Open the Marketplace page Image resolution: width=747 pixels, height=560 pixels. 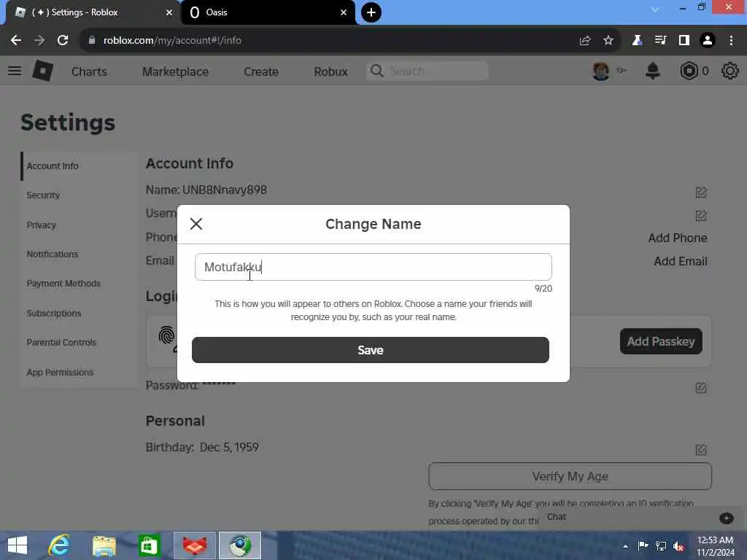(x=175, y=71)
